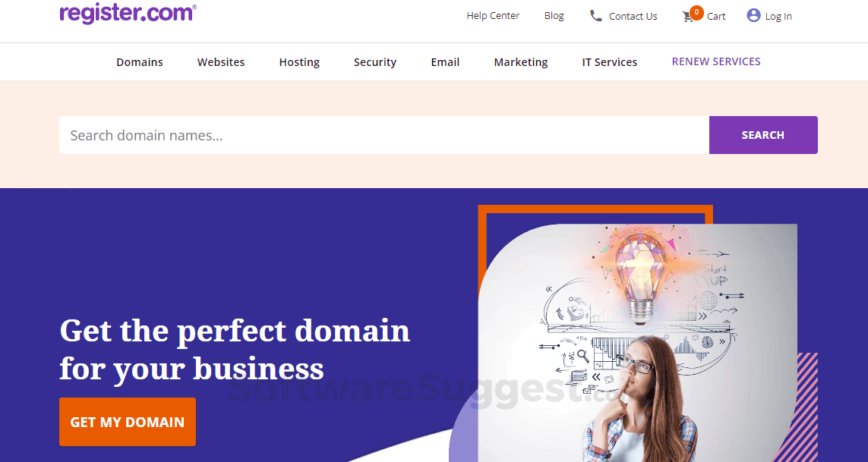The height and width of the screenshot is (462, 868).
Task: Open the Marketing menu
Action: (x=521, y=62)
